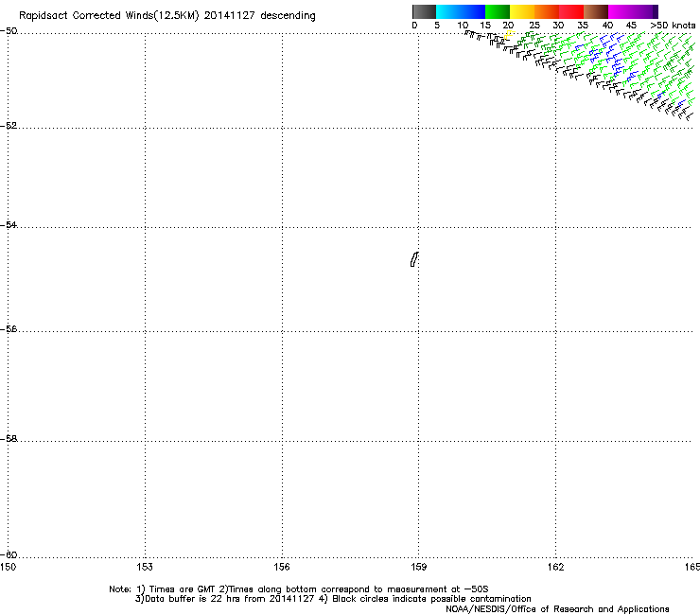The image size is (700, 615).
Task: Click the 'NOAA/NESDIS/Office of Research and Applications' credit
Action: pos(557,609)
